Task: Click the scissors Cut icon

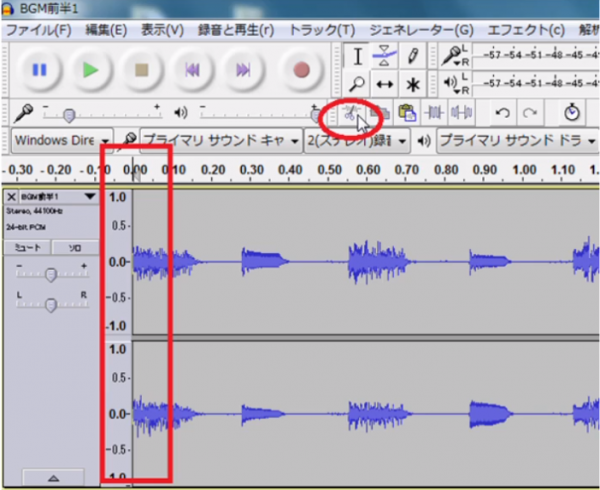Action: coord(351,112)
